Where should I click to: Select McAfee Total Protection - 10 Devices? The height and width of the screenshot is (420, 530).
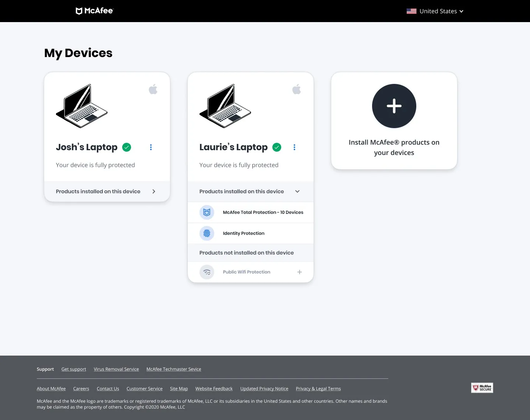pos(263,212)
